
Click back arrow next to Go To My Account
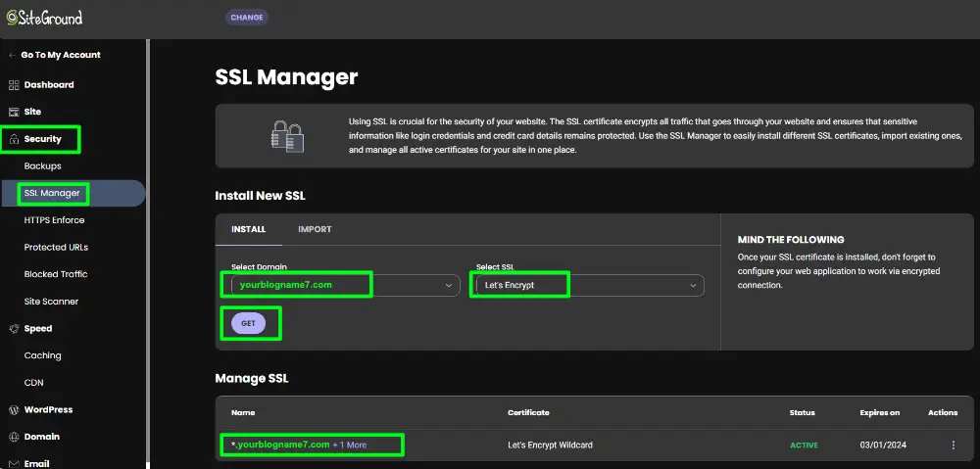(11, 56)
